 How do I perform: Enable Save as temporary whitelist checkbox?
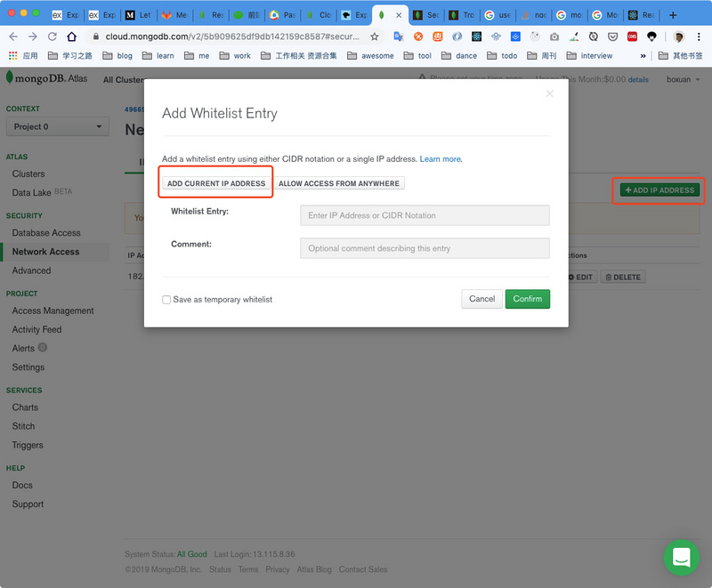click(166, 300)
